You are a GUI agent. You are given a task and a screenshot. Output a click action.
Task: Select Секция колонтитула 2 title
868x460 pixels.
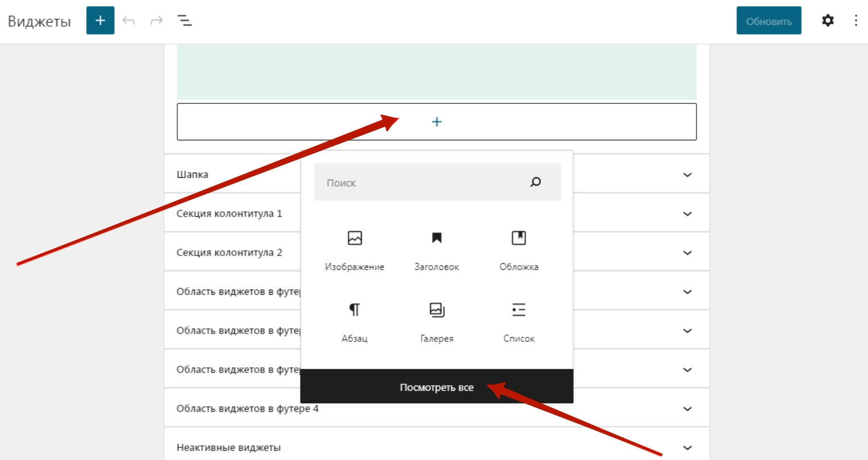[x=229, y=253]
